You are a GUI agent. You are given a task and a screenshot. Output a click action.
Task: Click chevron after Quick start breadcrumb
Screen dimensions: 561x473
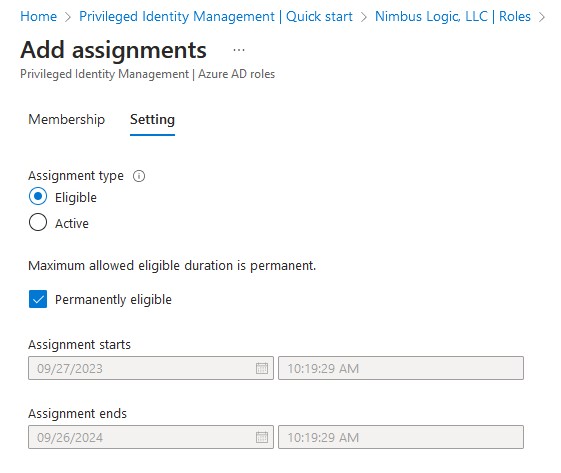point(364,17)
